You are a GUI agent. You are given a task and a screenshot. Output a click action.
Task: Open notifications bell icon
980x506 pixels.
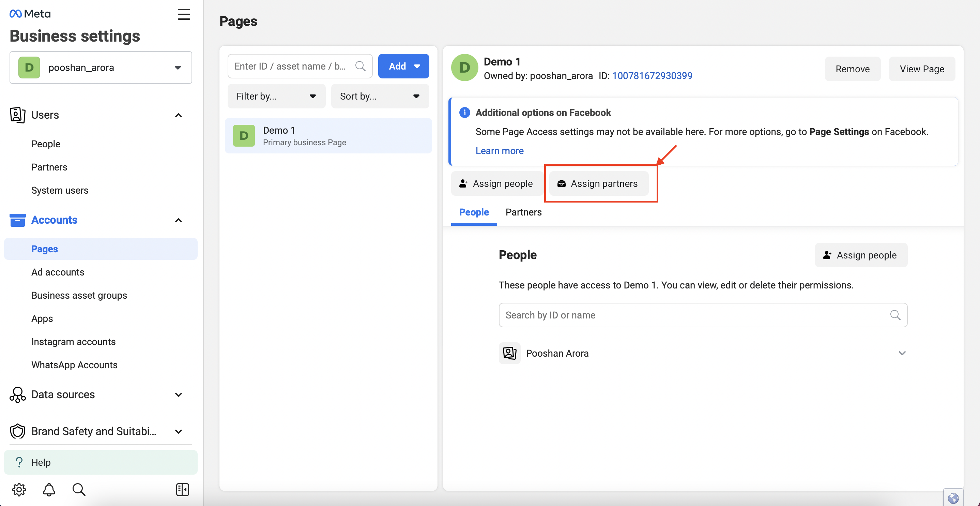click(49, 489)
